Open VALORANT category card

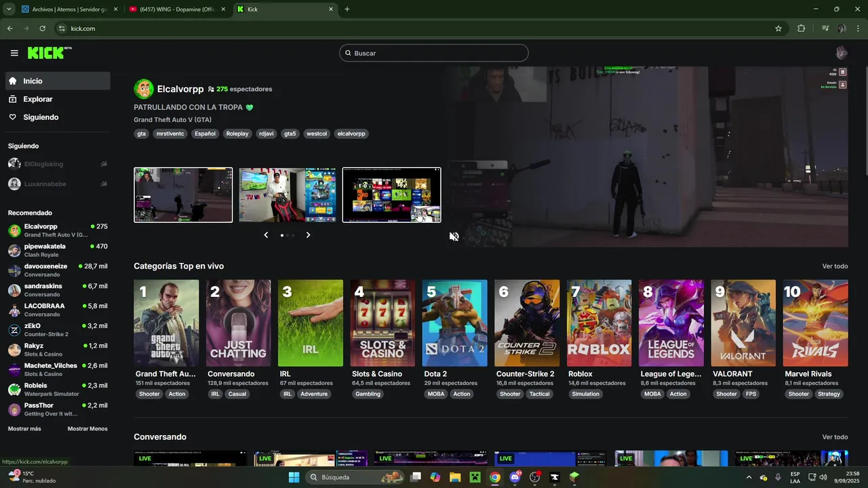click(x=743, y=323)
